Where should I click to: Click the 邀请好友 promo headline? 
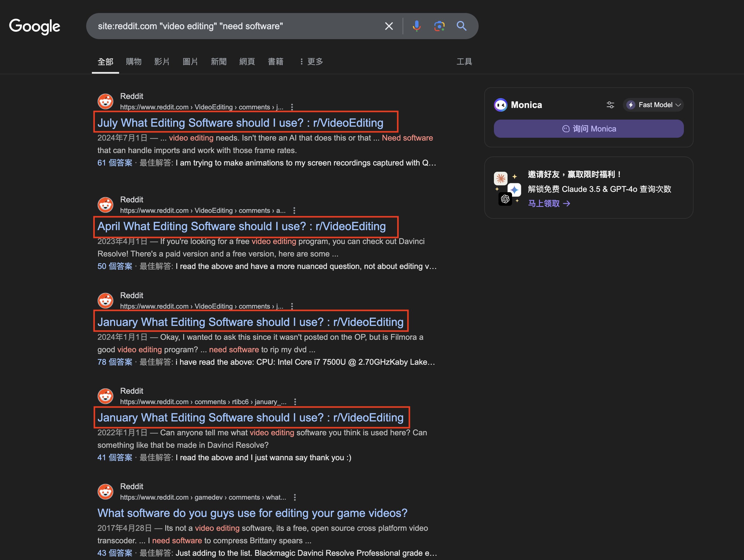click(574, 174)
